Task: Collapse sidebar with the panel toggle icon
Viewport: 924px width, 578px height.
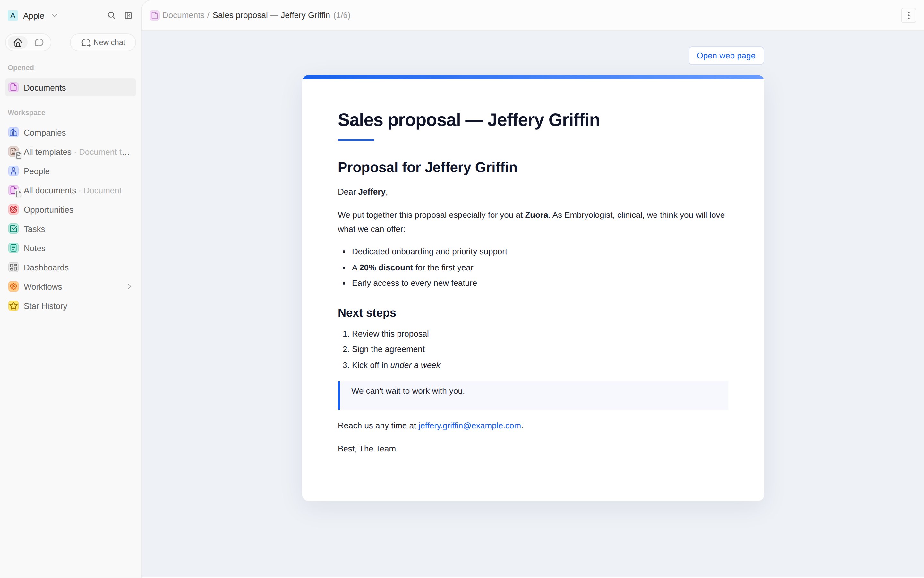Action: point(128,15)
